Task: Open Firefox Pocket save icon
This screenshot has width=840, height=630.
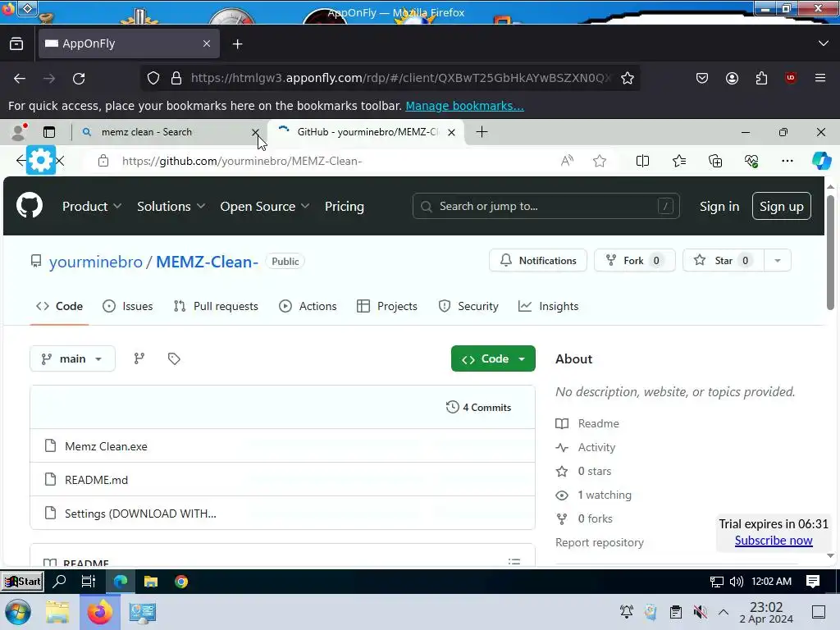Action: [702, 78]
